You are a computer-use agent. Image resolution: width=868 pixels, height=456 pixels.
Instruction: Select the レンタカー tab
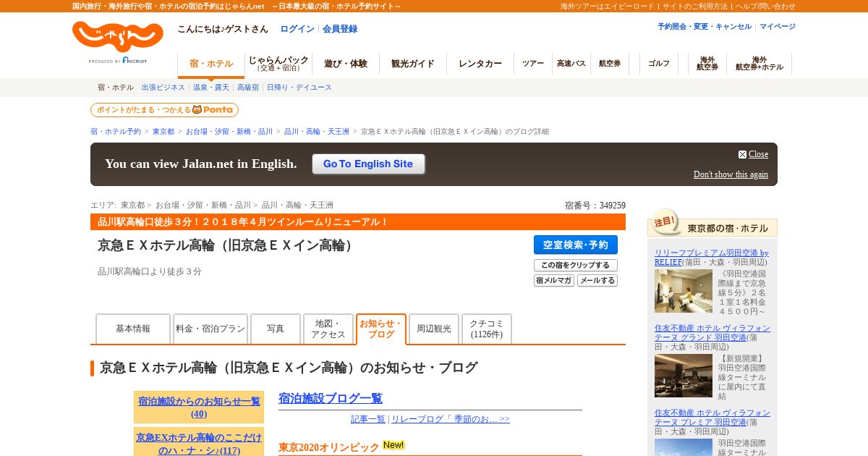[x=480, y=64]
